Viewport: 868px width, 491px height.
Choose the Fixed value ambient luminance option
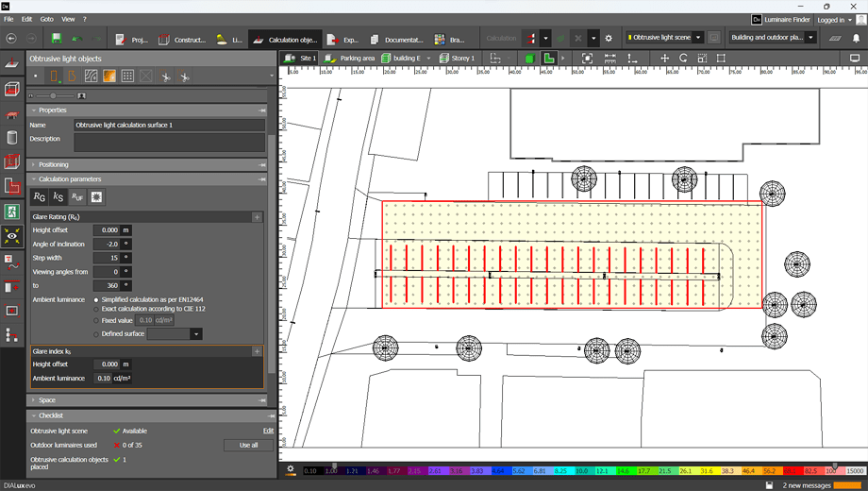coord(96,321)
